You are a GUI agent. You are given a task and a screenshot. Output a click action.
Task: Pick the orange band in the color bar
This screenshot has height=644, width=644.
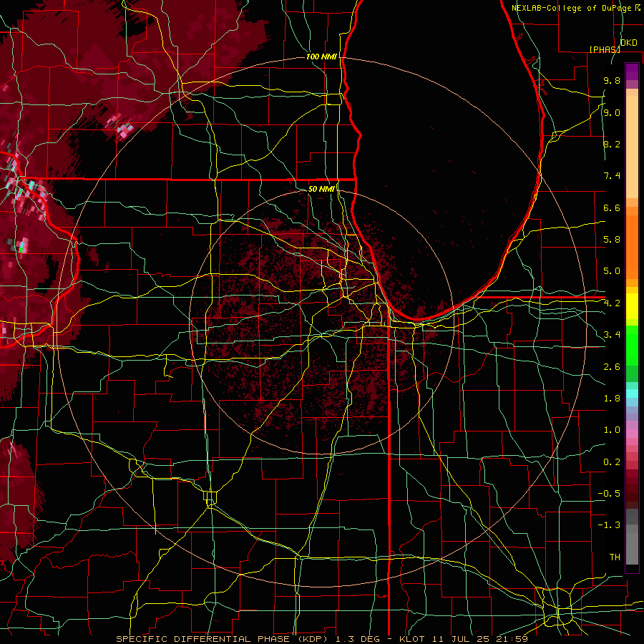[632, 246]
